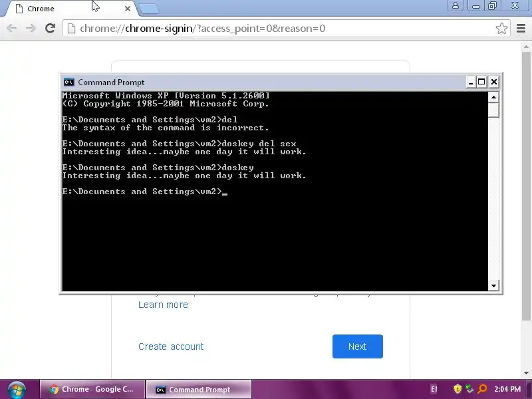The height and width of the screenshot is (399, 532).
Task: Open the Windows Start button
Action: coord(17,390)
